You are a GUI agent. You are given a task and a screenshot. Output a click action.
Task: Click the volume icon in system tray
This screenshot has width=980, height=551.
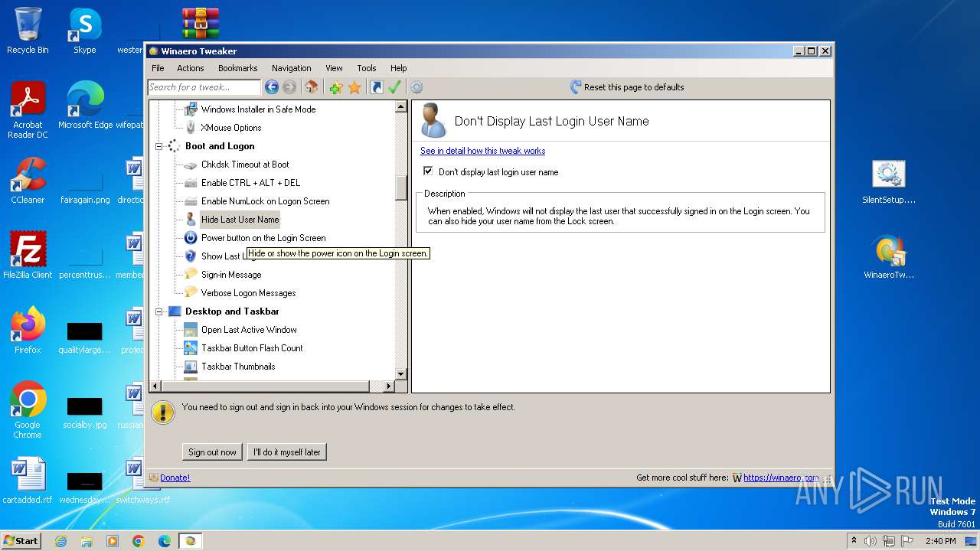(x=871, y=541)
